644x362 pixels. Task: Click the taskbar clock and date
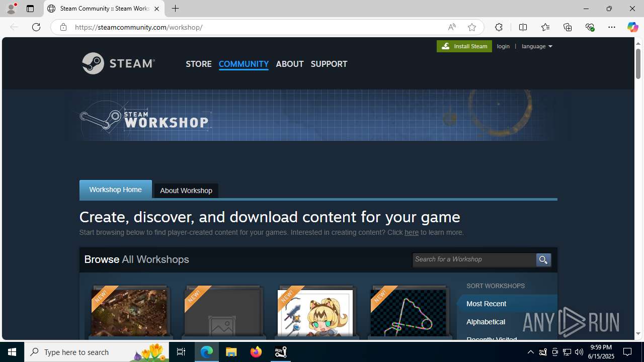[601, 352]
